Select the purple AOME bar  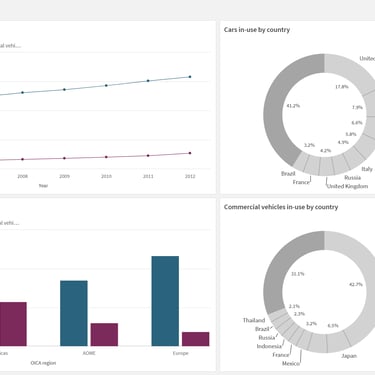[104, 335]
